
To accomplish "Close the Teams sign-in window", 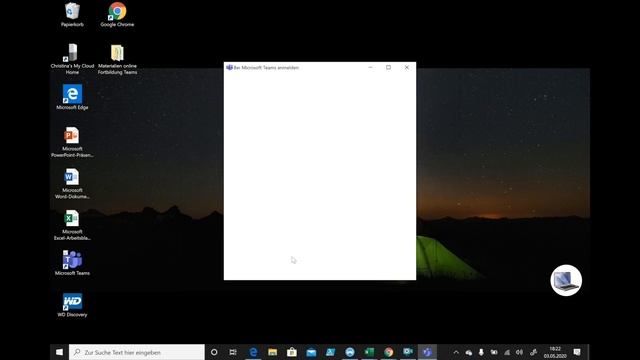I will pos(407,67).
